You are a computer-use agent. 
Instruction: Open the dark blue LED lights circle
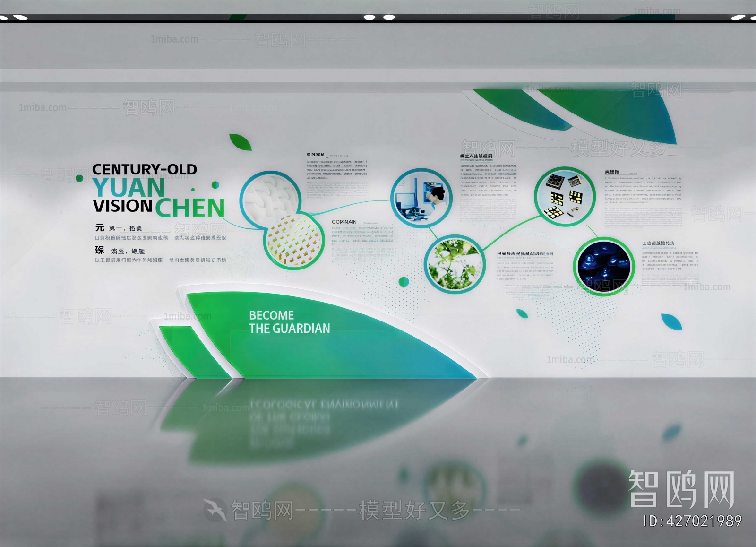coord(603,266)
